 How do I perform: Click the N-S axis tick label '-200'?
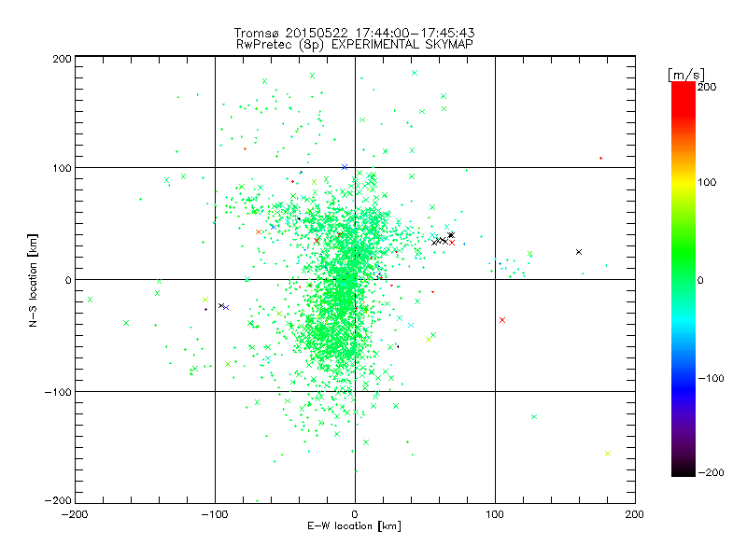pos(58,500)
